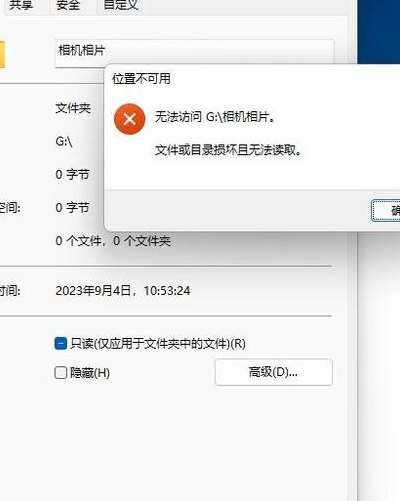Confirm the error dialog with 确定 button

(x=386, y=210)
